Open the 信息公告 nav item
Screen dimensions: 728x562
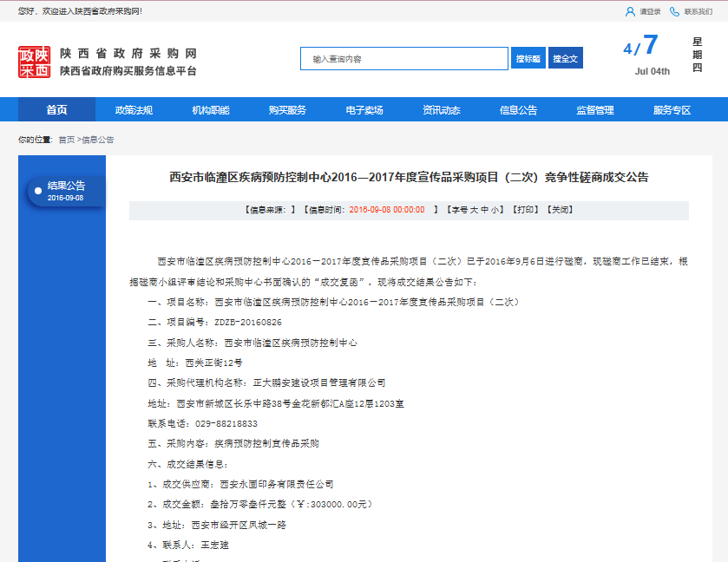pos(518,110)
